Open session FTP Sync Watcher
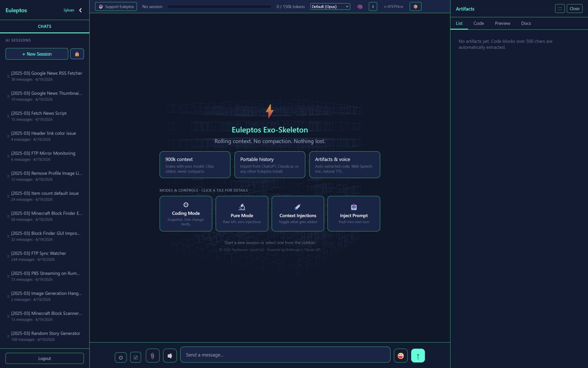Image resolution: width=588 pixels, height=368 pixels. pyautogui.click(x=44, y=256)
